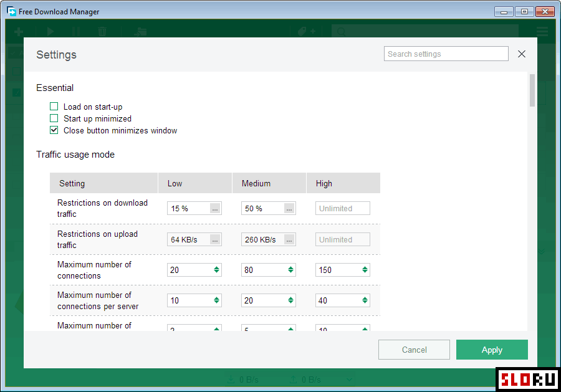Screen dimensions: 561x392
Task: Open Medium upload traffic options button
Action: coord(289,240)
